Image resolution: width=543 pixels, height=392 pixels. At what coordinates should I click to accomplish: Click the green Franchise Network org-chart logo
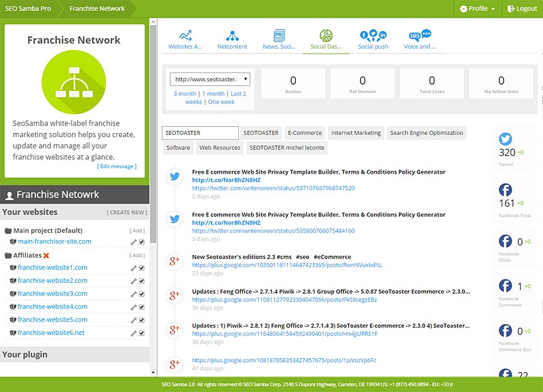(74, 82)
